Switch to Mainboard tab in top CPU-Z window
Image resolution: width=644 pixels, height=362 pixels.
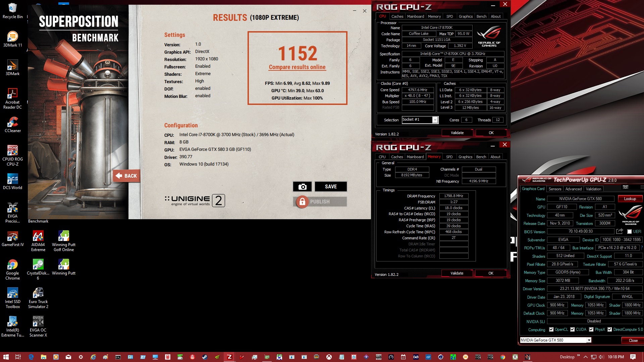(416, 16)
